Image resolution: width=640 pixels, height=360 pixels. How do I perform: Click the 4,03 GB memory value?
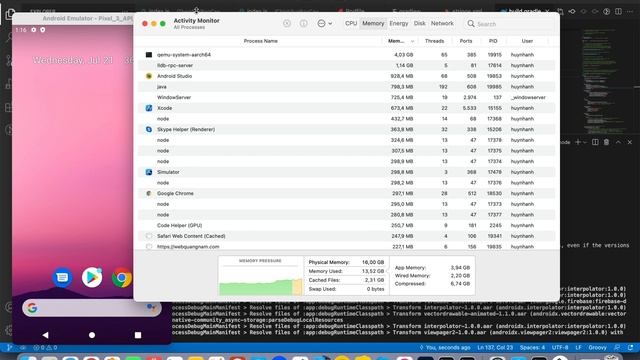pos(404,55)
